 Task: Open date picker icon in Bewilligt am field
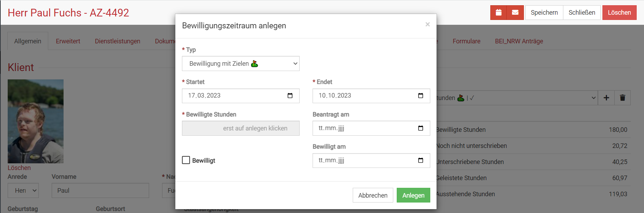[x=420, y=161]
